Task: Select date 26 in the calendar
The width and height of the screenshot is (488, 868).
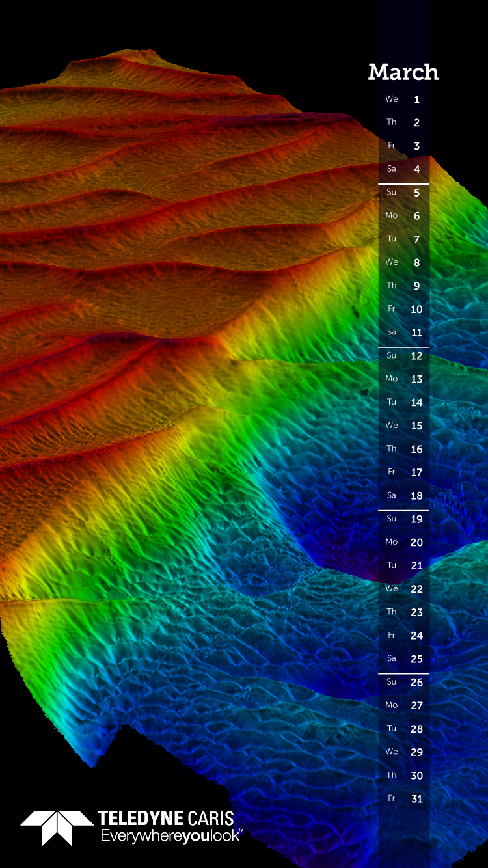Action: (x=417, y=683)
